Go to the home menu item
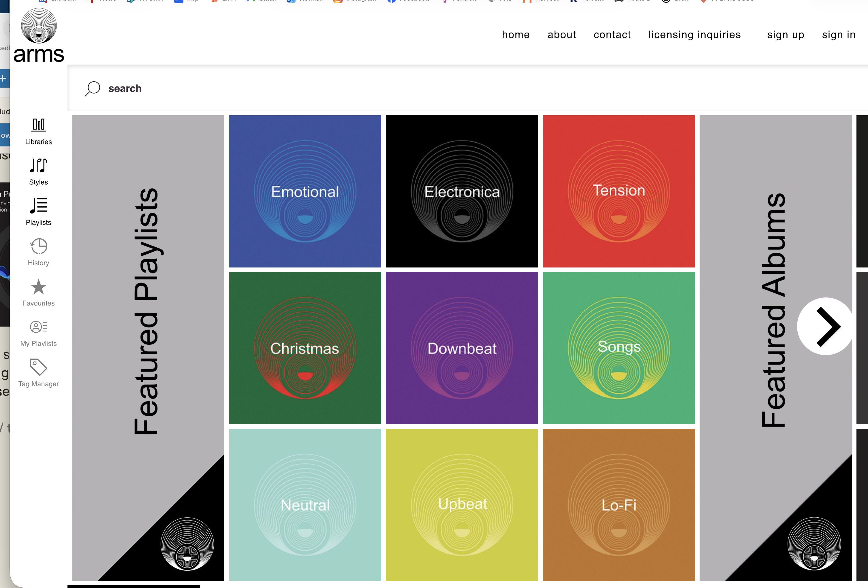 (x=515, y=35)
